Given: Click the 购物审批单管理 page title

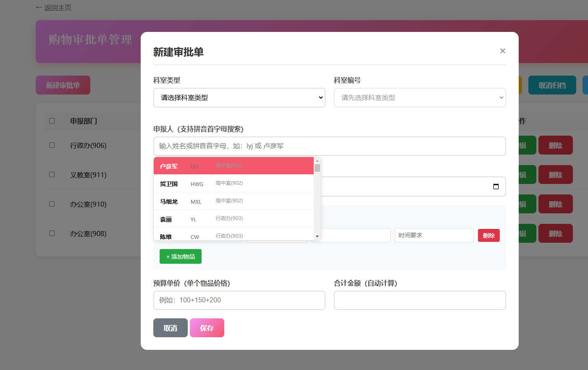Looking at the screenshot, I should coord(90,39).
